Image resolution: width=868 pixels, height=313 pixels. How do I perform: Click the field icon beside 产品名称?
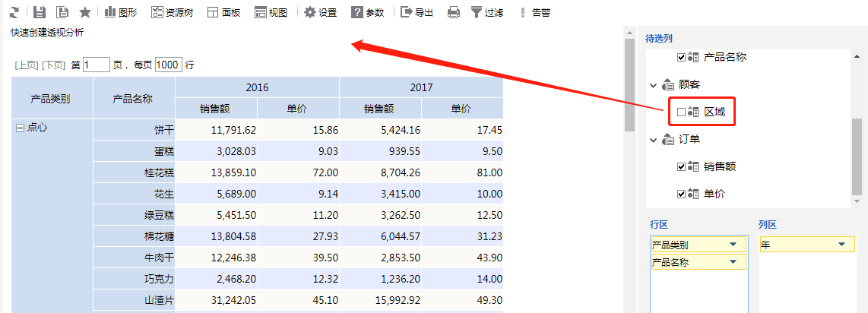point(694,58)
